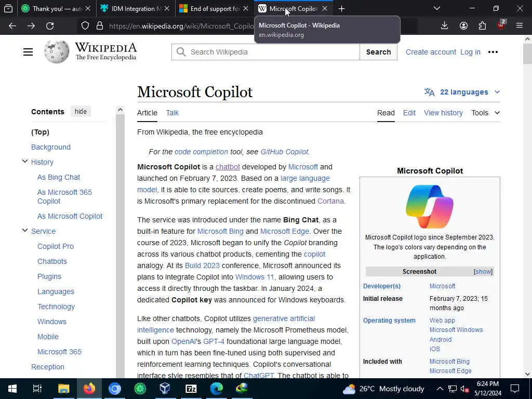The height and width of the screenshot is (399, 532).
Task: Click the Search button
Action: tap(378, 52)
